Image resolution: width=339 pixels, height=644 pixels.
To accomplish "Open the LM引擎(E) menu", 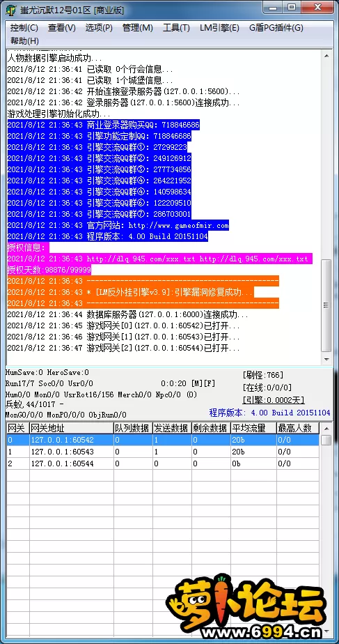I will tap(219, 28).
